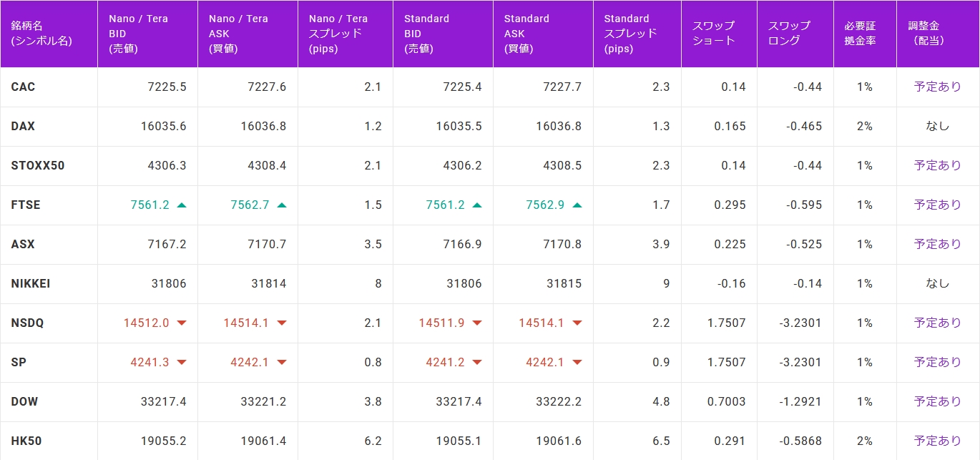
Task: Click the down arrow next to SP Nano ASK 4242.1
Action: coord(282,363)
